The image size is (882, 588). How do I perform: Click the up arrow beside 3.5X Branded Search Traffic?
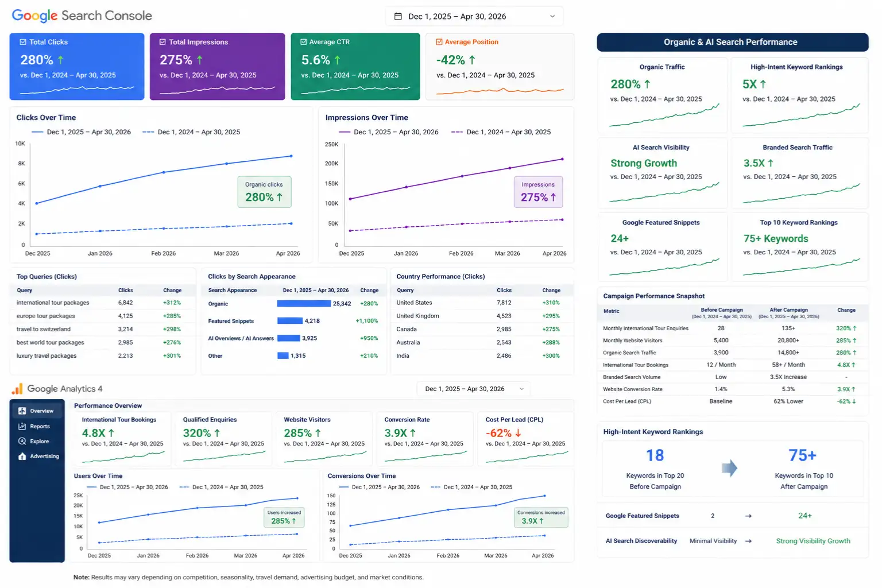pos(771,163)
